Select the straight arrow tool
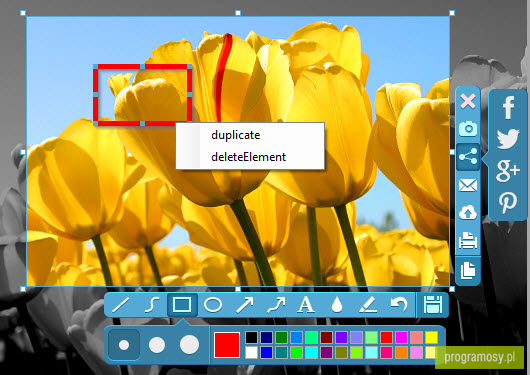 244,305
